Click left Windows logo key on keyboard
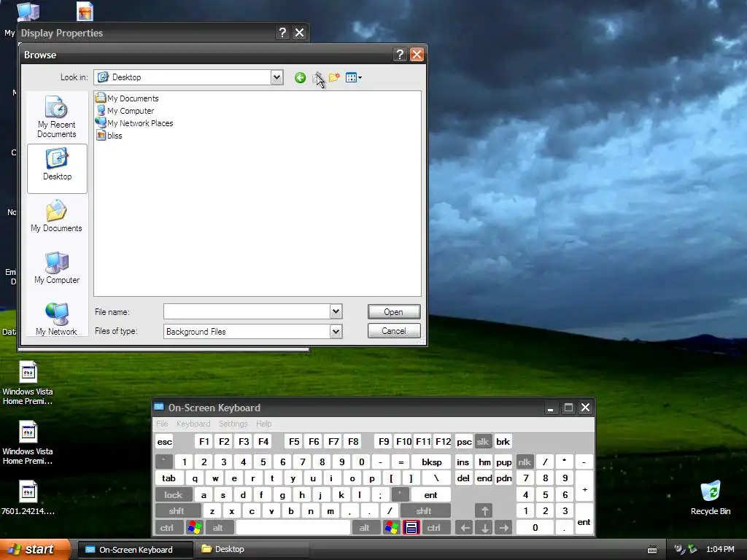 point(194,528)
